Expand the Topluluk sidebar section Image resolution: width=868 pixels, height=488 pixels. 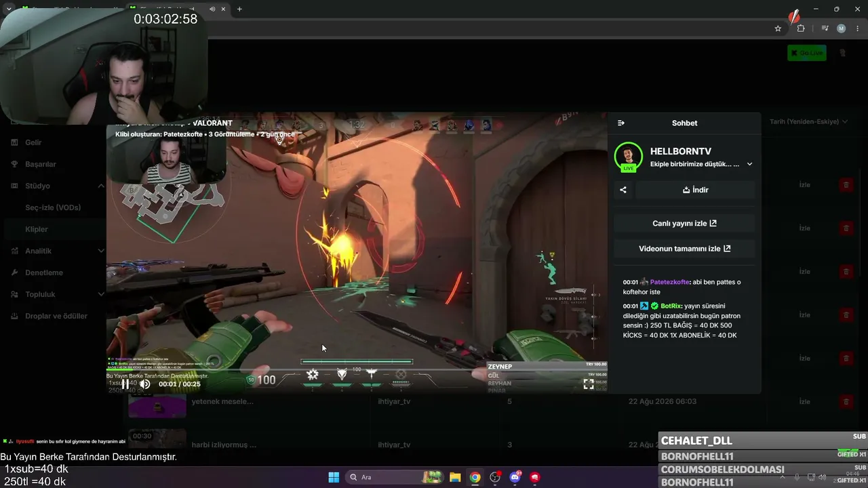point(101,294)
